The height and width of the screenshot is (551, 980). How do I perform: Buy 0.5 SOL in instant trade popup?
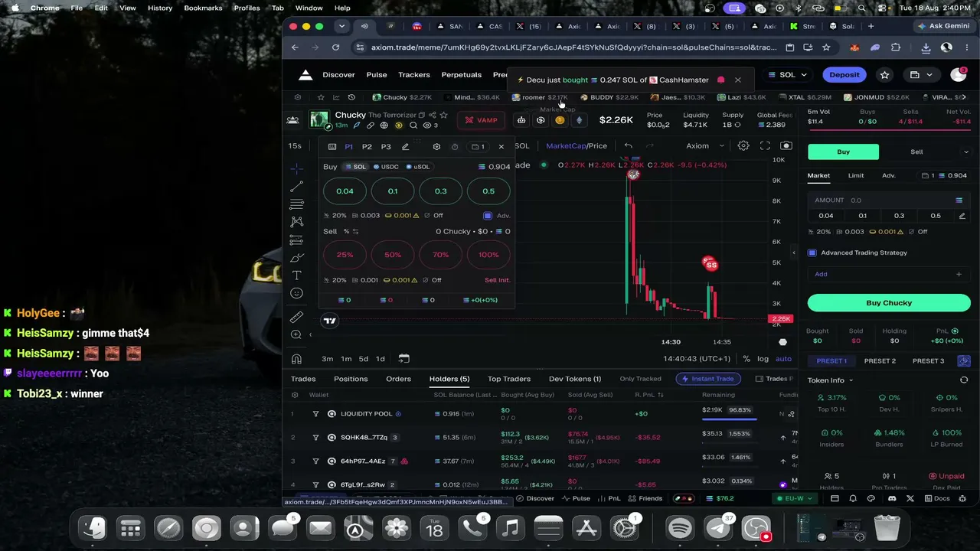click(x=488, y=191)
